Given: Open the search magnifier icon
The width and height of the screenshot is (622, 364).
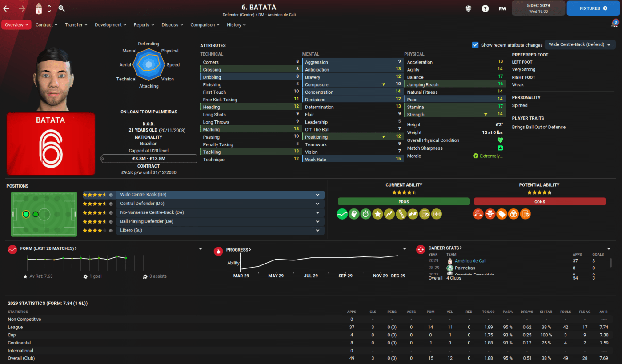Looking at the screenshot, I should 62,8.
